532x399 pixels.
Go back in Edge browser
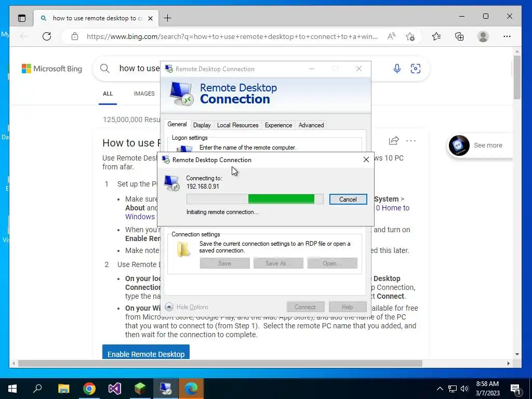(24, 36)
